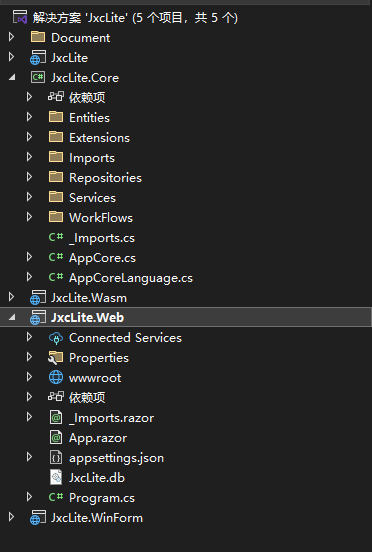This screenshot has width=372, height=552.
Task: Select the Repositories label
Action: tap(105, 178)
